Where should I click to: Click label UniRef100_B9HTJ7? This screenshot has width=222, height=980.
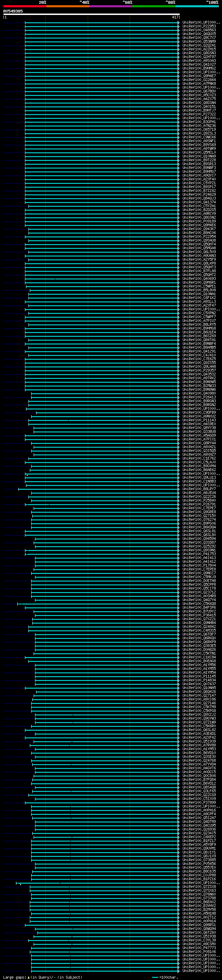[199, 110]
